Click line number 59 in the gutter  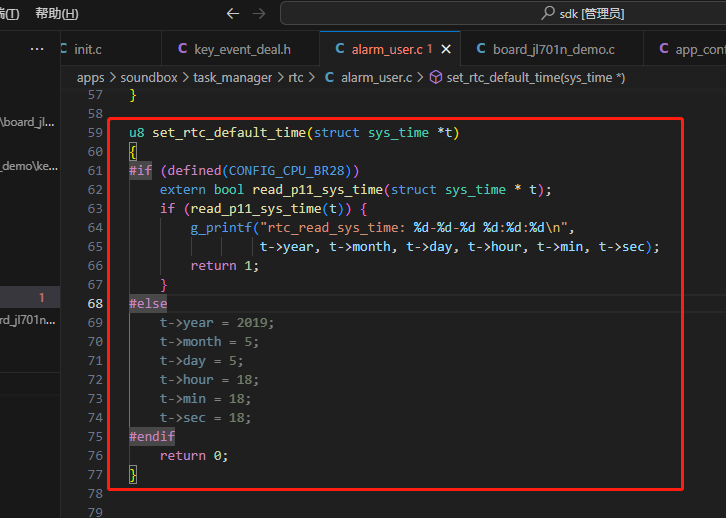[95, 133]
